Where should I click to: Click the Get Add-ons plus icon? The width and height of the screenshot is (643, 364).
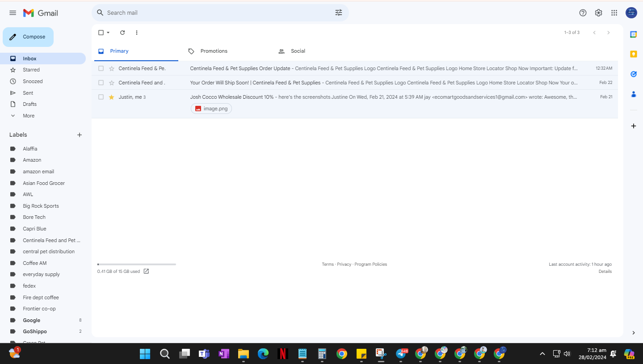[x=633, y=126]
